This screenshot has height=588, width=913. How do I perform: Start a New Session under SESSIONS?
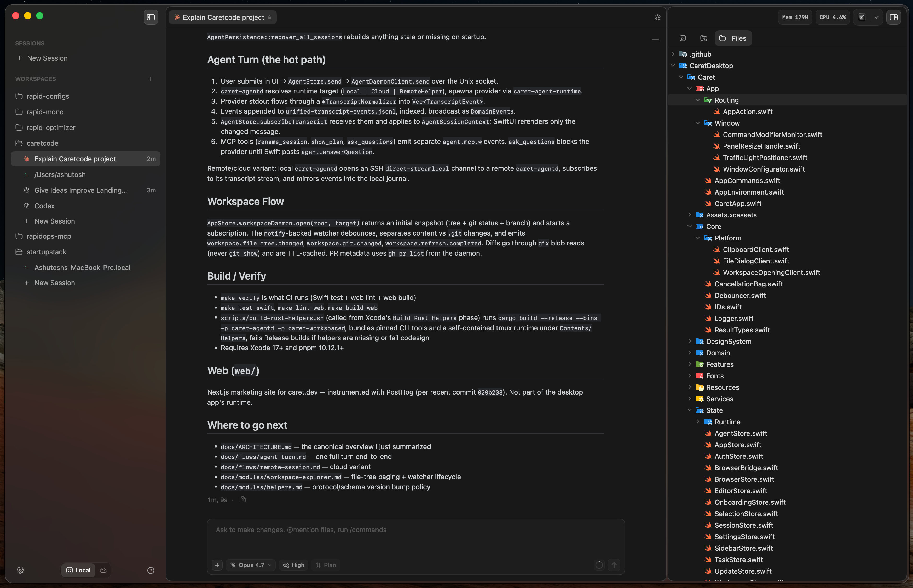pos(47,58)
